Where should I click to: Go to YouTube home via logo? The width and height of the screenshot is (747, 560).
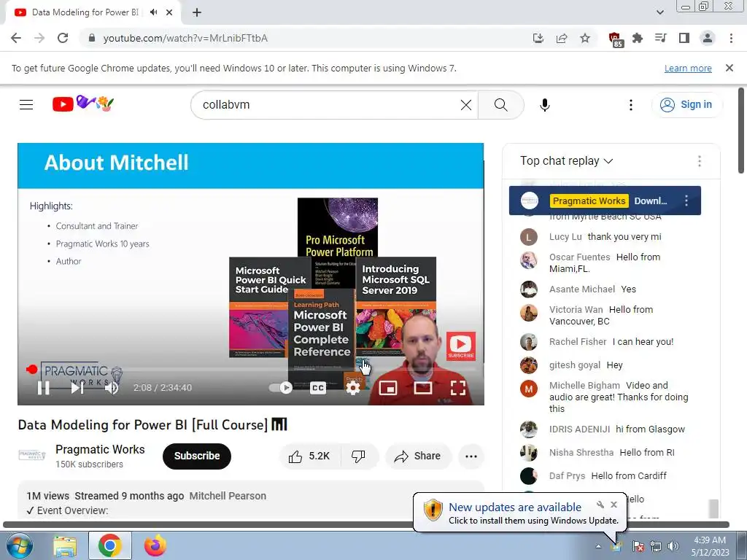click(x=83, y=104)
